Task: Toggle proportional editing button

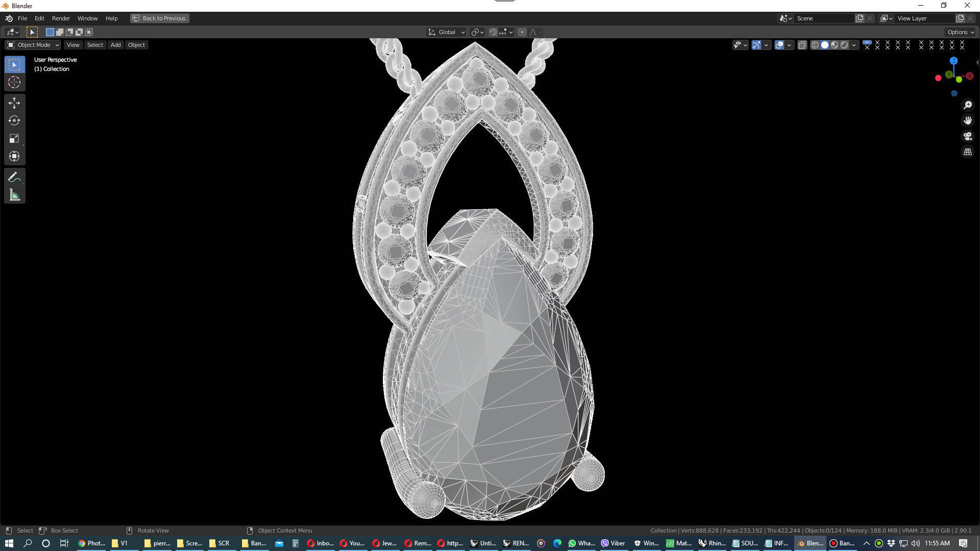Action: click(522, 32)
